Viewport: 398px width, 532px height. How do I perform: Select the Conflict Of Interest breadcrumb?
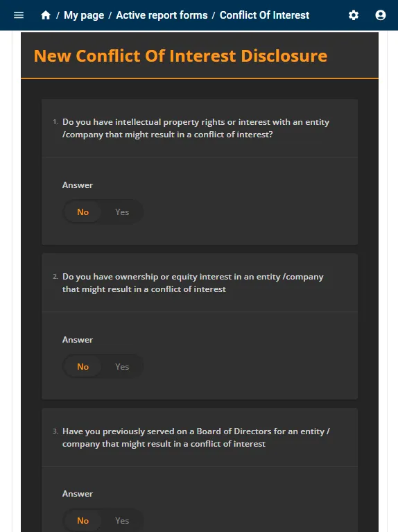point(264,15)
